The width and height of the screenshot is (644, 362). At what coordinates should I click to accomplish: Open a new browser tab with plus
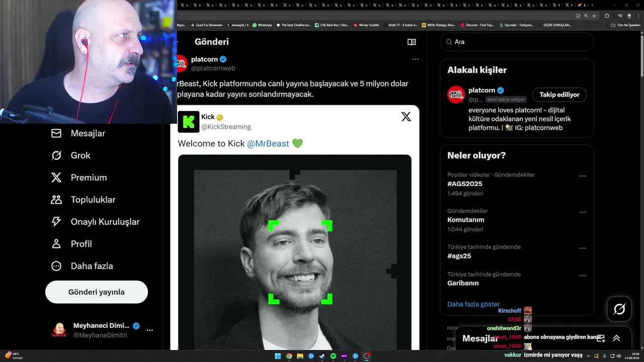(x=592, y=5)
